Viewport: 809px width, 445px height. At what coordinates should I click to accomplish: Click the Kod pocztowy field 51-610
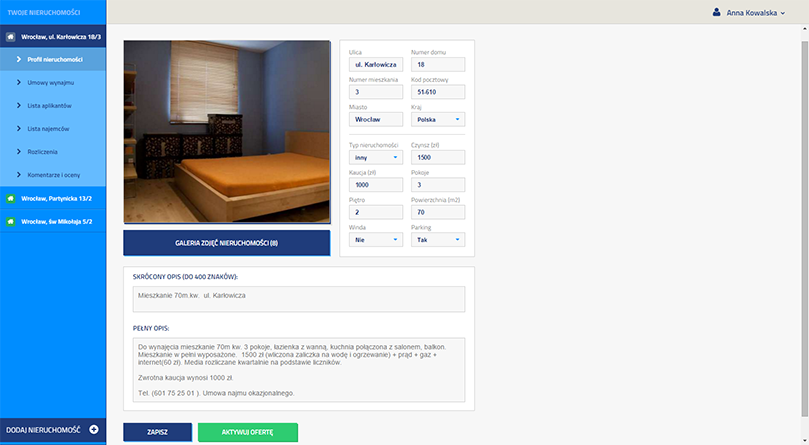[x=438, y=92]
